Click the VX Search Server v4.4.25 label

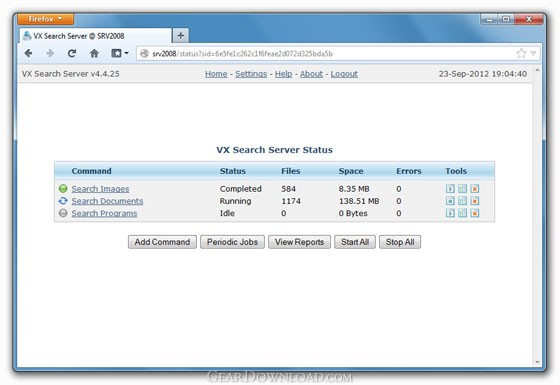point(71,74)
